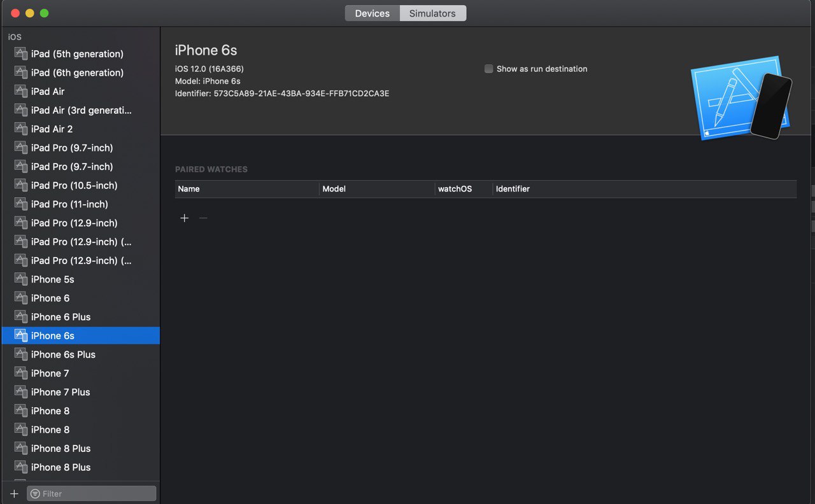Click the simulator icon next to iPhone 7 Plus
This screenshot has width=815, height=504.
21,392
